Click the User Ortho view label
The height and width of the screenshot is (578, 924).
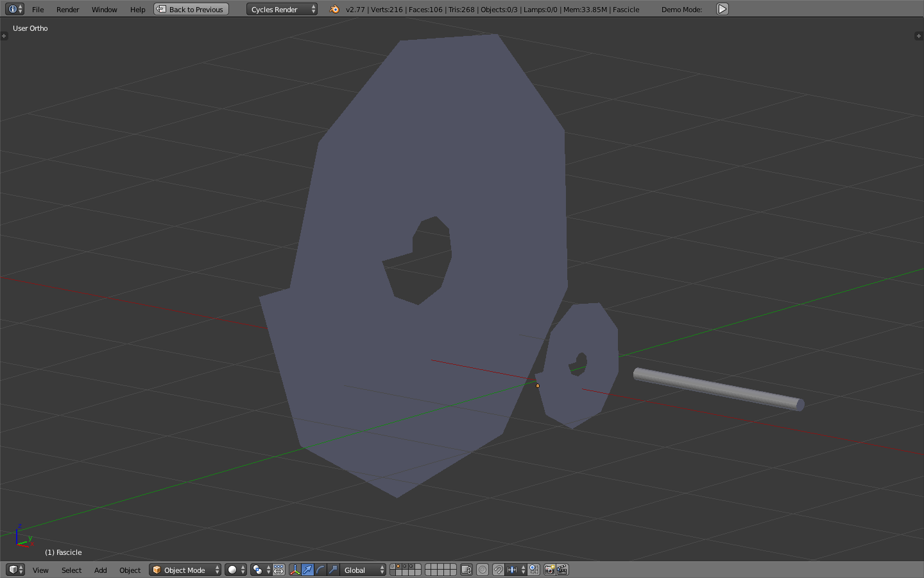(30, 28)
